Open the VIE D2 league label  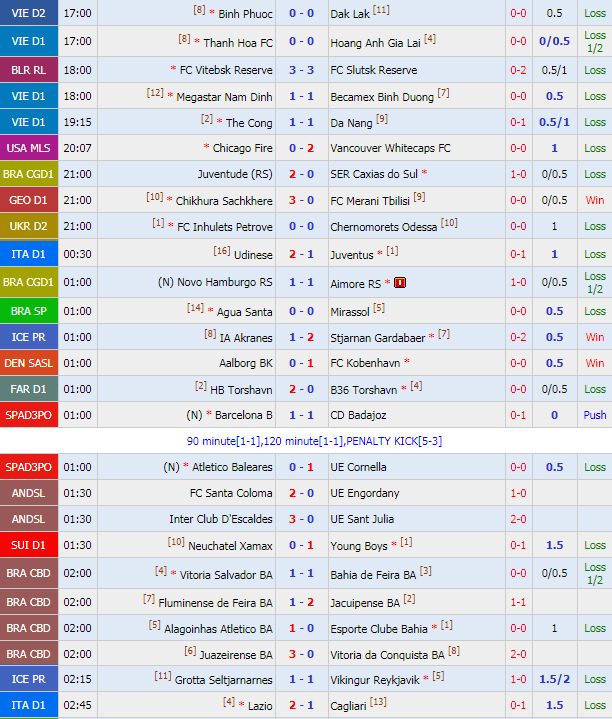click(29, 13)
